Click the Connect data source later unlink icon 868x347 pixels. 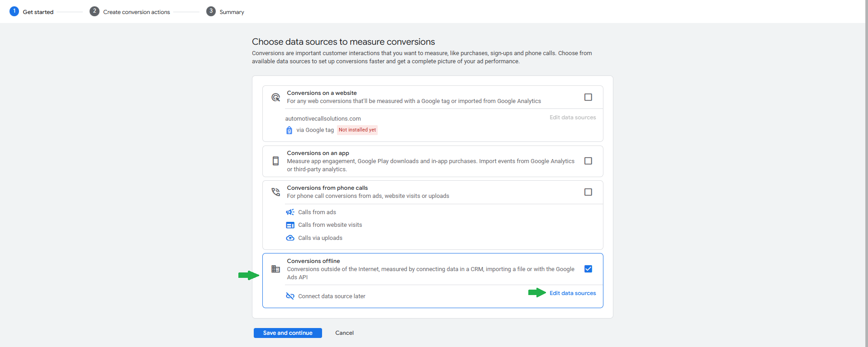[290, 296]
